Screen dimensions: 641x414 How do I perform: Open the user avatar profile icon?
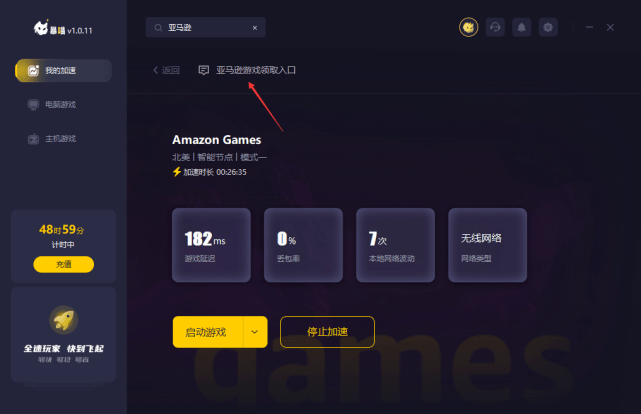[468, 27]
